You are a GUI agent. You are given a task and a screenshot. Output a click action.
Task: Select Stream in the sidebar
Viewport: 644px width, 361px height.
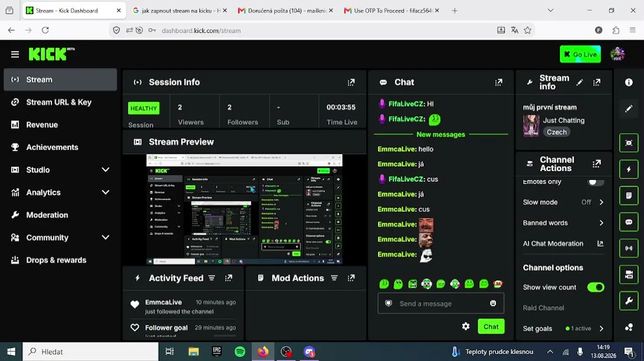point(60,80)
